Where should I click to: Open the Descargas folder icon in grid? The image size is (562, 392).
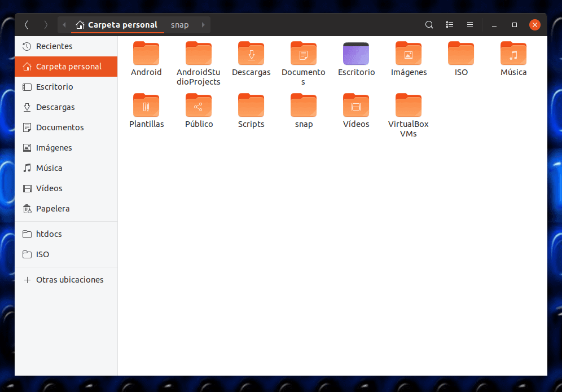point(251,54)
